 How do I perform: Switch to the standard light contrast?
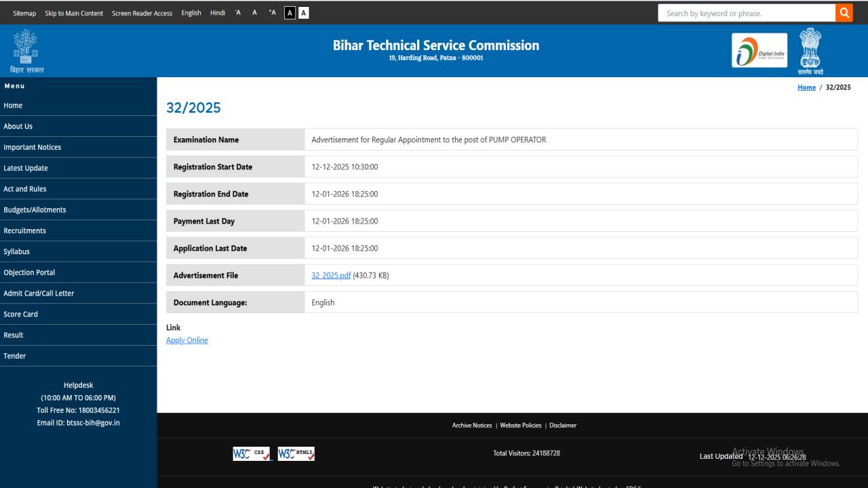coord(304,12)
